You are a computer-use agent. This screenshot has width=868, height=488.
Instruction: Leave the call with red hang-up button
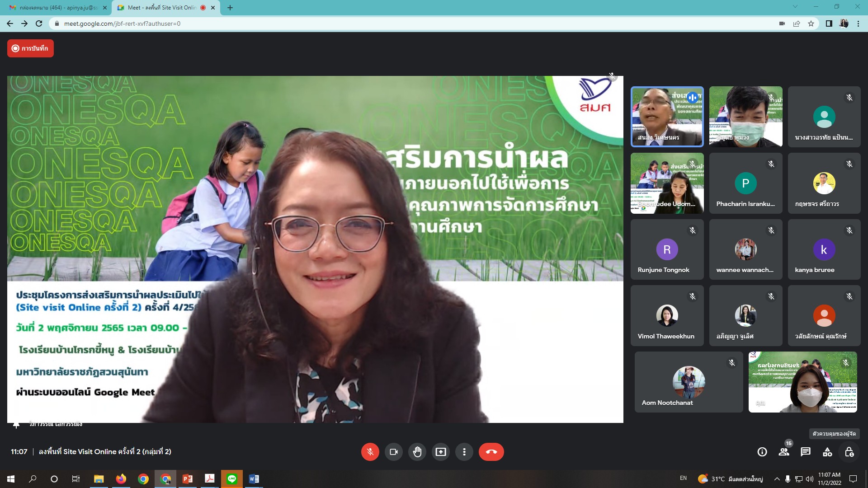[x=491, y=452]
